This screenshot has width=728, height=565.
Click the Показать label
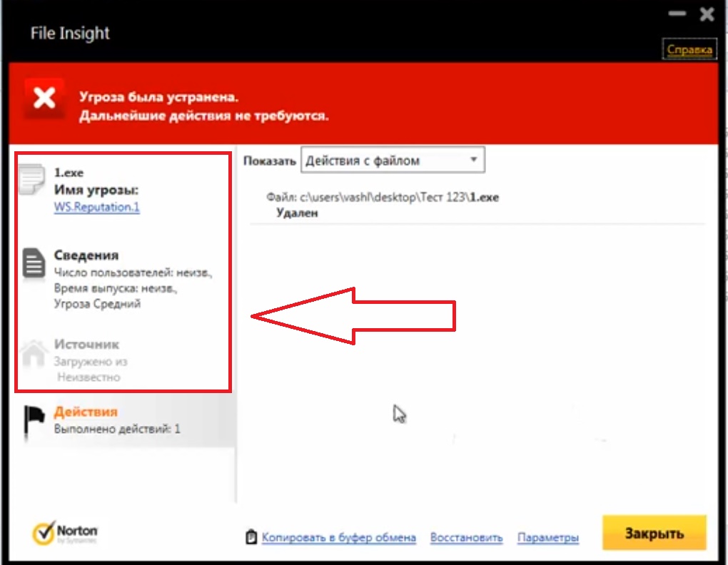pyautogui.click(x=270, y=161)
